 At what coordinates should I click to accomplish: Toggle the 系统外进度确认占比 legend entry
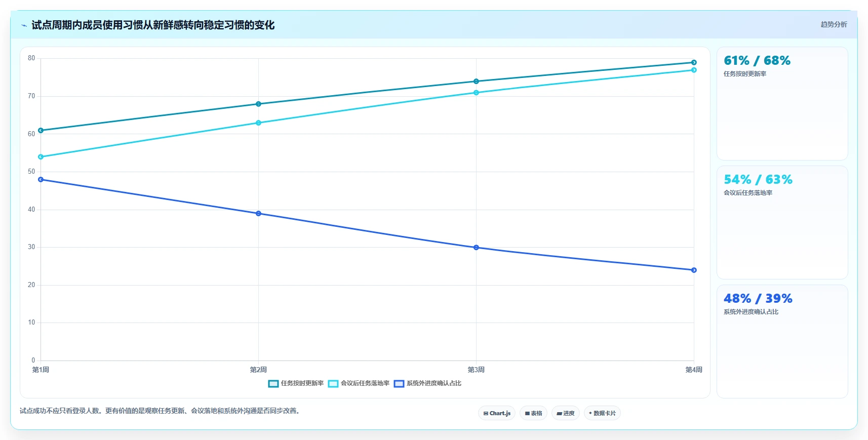427,383
